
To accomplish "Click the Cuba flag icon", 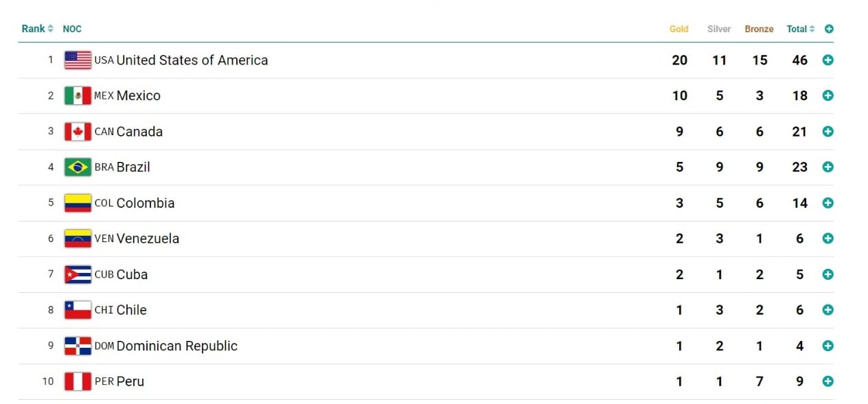I will pos(77,274).
